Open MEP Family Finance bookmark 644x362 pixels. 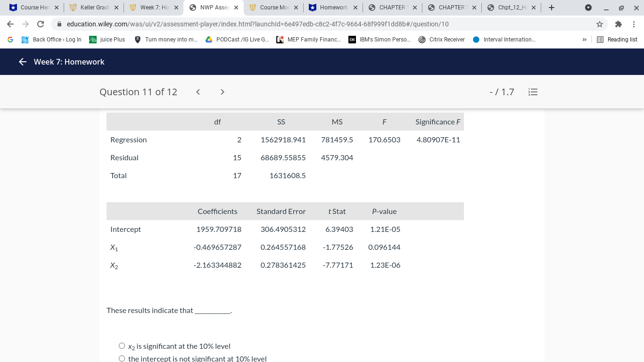(308, 40)
